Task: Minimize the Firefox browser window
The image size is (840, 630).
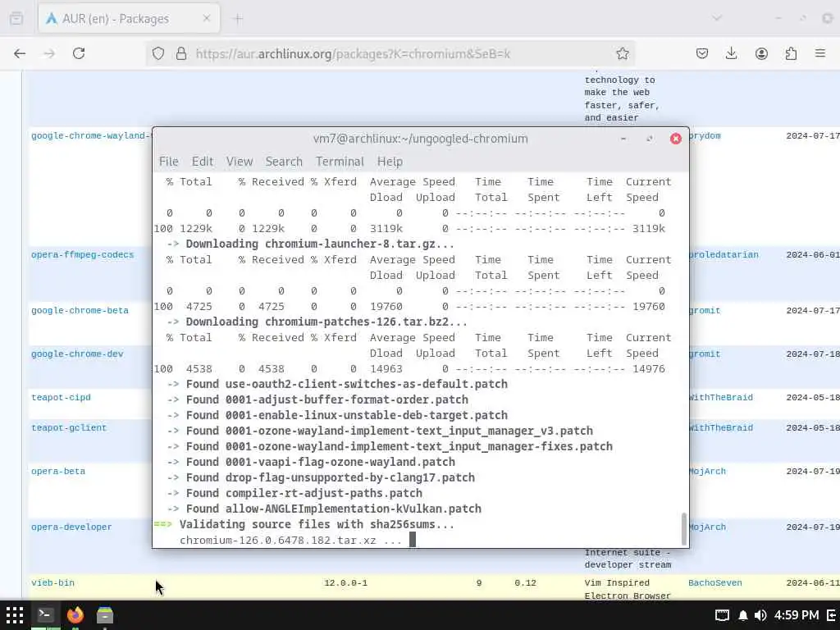Action: click(778, 18)
